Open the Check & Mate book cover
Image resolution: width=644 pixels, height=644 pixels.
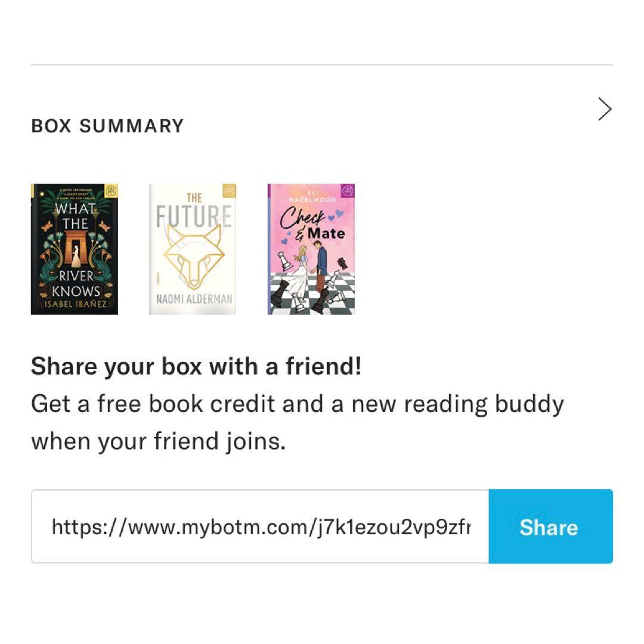(311, 249)
